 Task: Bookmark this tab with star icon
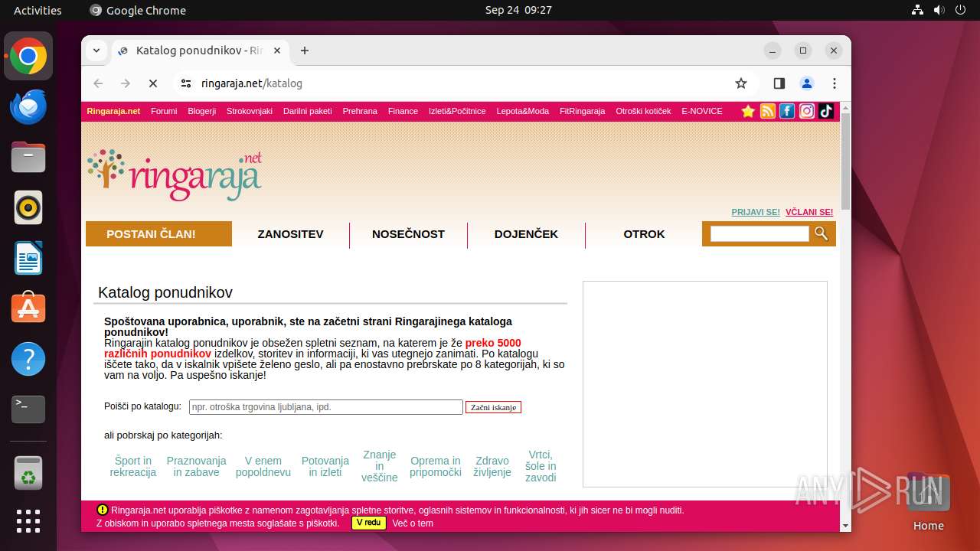pyautogui.click(x=740, y=83)
